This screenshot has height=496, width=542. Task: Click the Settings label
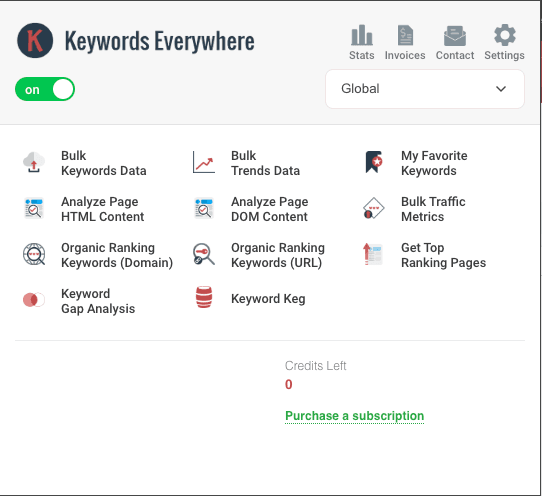(x=505, y=55)
